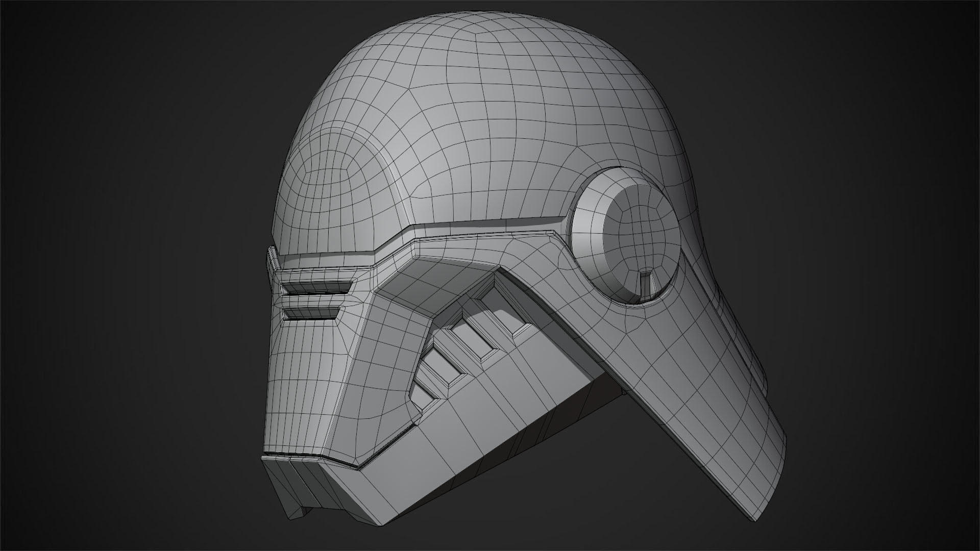Select the upper visor slit on helmet front

point(316,287)
